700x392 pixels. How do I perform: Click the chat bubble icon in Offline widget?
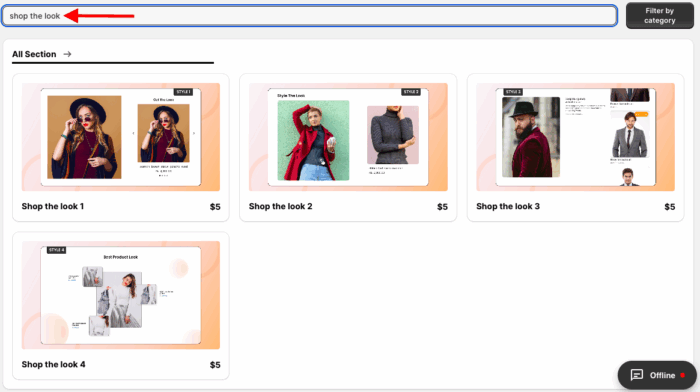(637, 375)
